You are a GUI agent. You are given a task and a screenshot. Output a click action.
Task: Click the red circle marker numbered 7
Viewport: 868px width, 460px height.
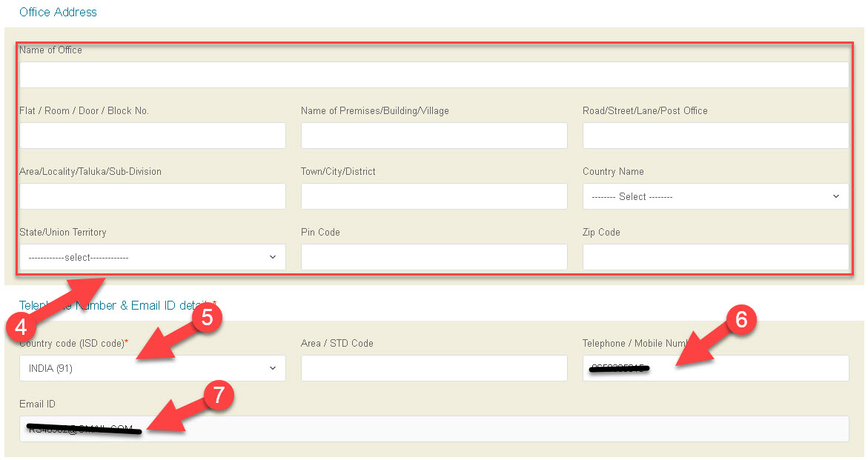pos(218,396)
